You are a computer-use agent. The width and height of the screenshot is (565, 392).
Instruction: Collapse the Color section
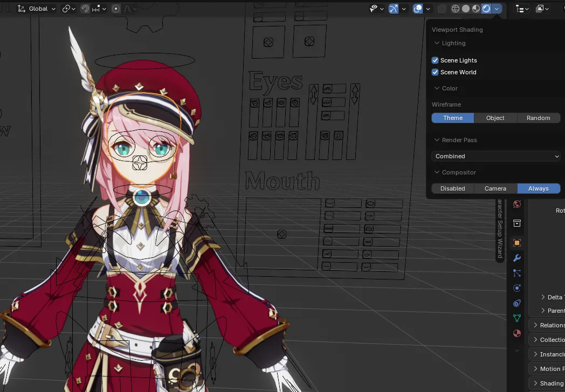click(446, 88)
